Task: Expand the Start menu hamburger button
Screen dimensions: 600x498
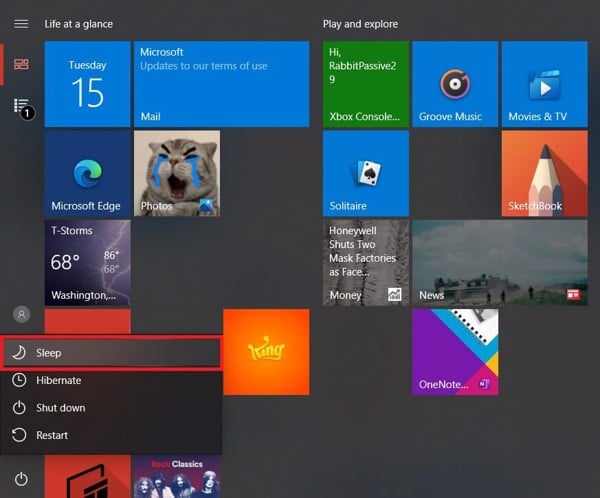Action: (x=21, y=24)
